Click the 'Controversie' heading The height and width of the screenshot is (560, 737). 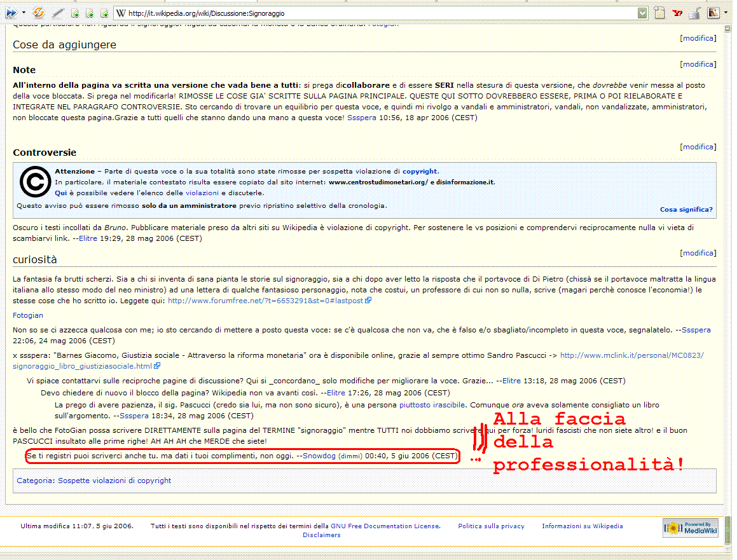pos(45,153)
